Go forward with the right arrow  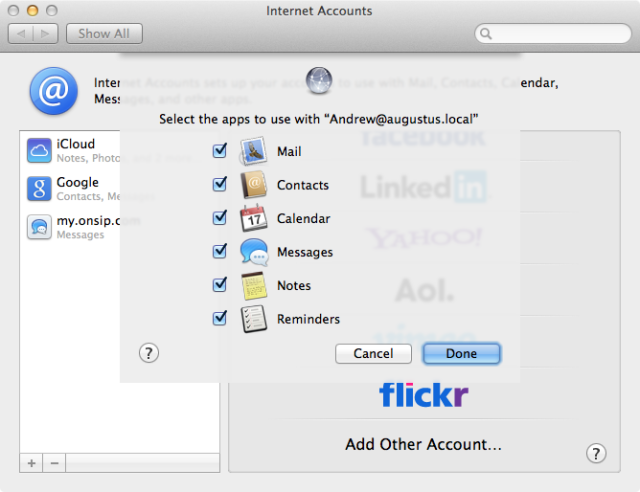[45, 33]
